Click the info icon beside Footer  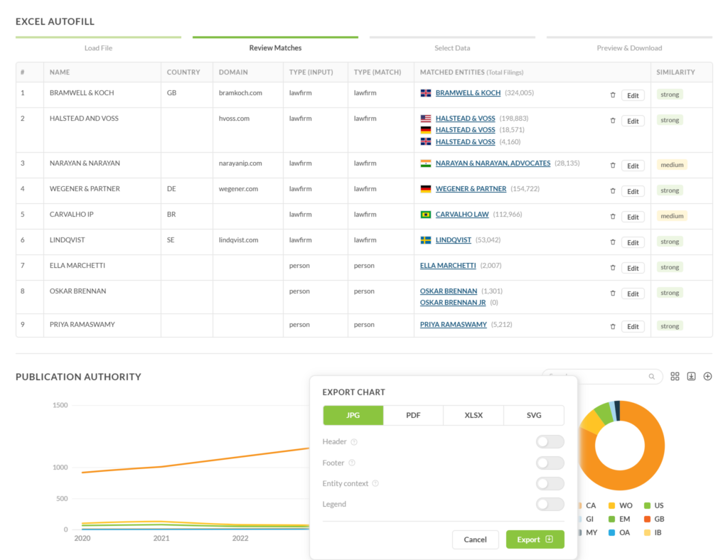(352, 463)
